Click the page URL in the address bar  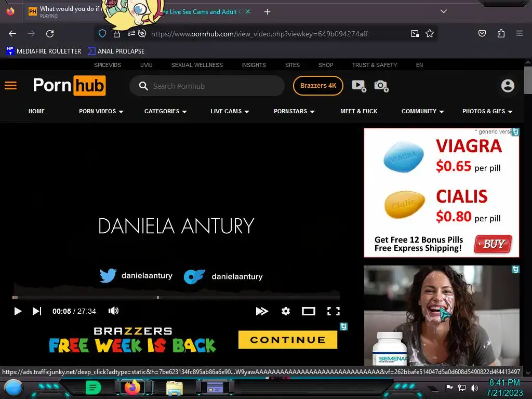pos(259,34)
